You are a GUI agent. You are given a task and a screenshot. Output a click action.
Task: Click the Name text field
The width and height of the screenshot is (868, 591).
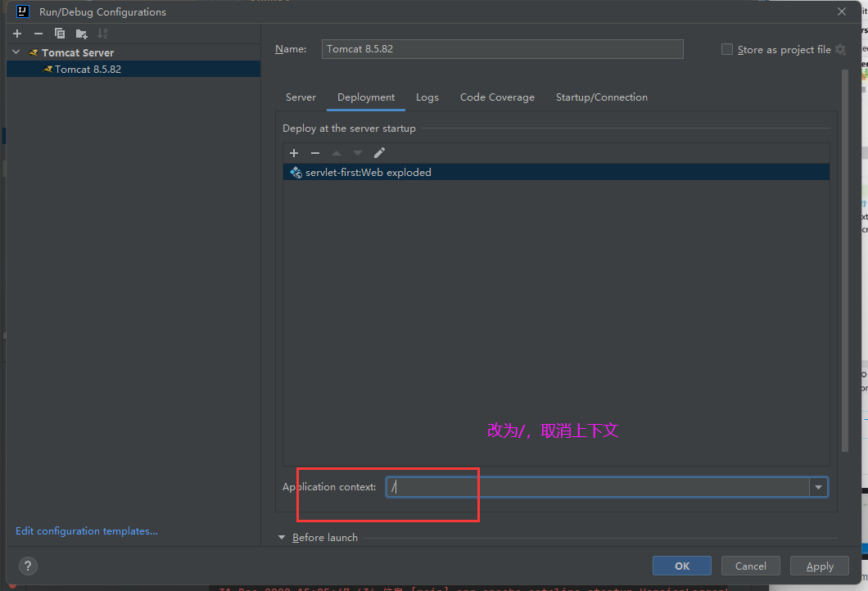(x=502, y=49)
